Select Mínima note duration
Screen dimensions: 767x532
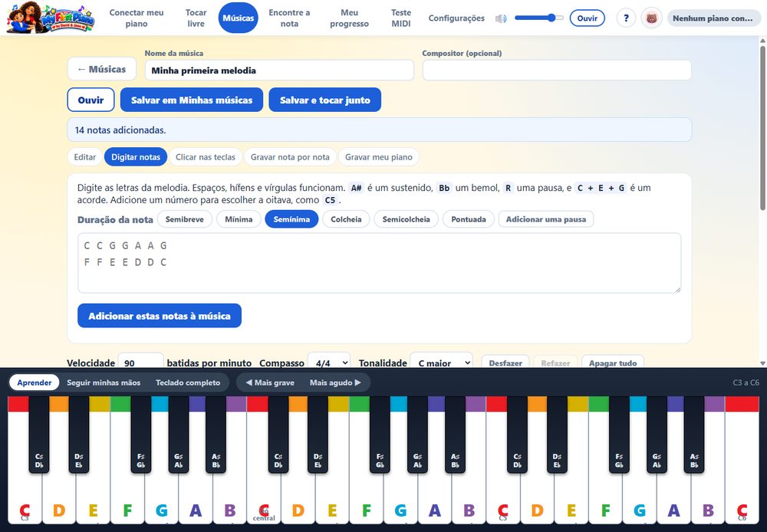[x=239, y=219]
